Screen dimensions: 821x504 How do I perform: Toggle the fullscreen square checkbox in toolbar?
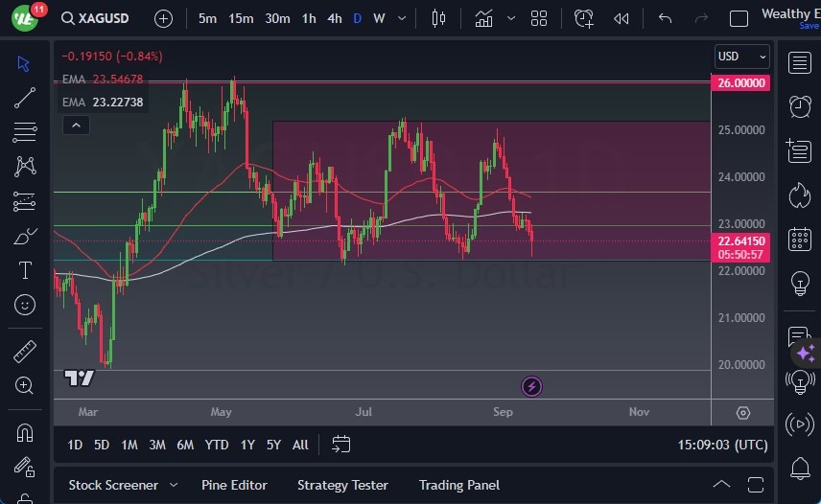(739, 18)
